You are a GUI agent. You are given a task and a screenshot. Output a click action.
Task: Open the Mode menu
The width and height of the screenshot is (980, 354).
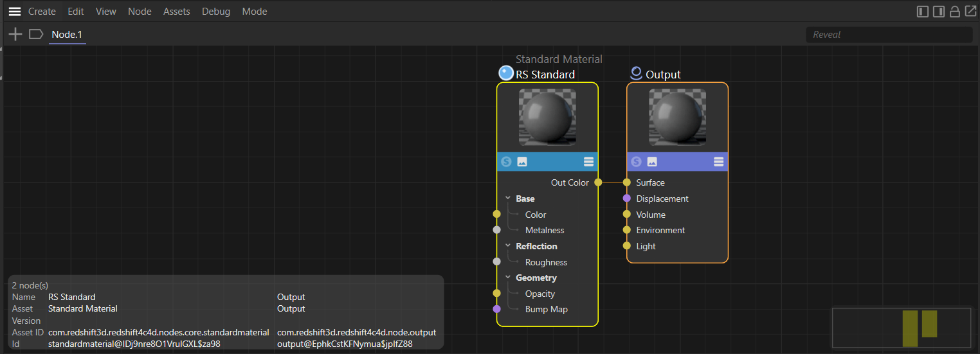point(255,12)
